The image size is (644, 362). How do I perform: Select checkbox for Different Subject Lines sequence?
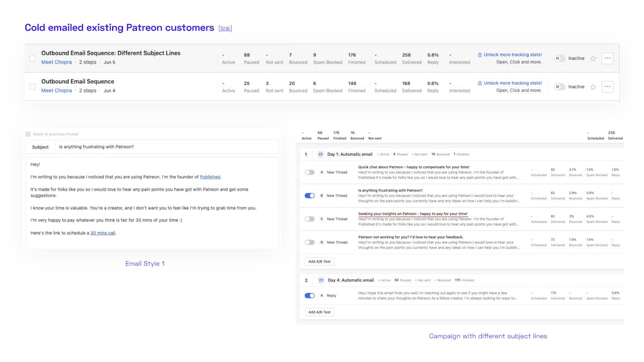click(x=33, y=58)
